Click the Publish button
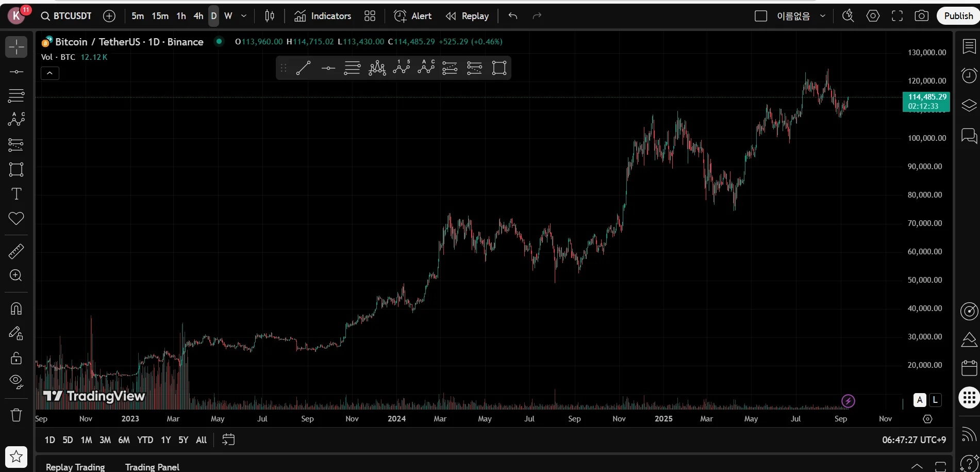Screen dimensions: 980x472 click(958, 16)
